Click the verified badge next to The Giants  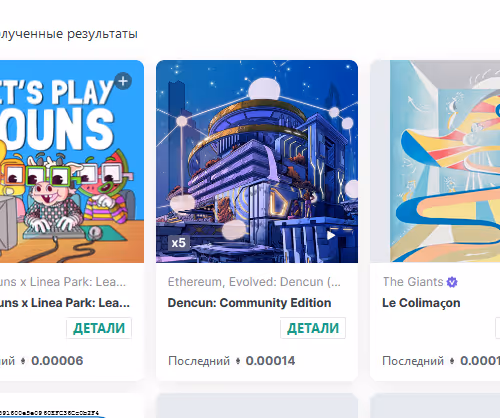pos(452,282)
